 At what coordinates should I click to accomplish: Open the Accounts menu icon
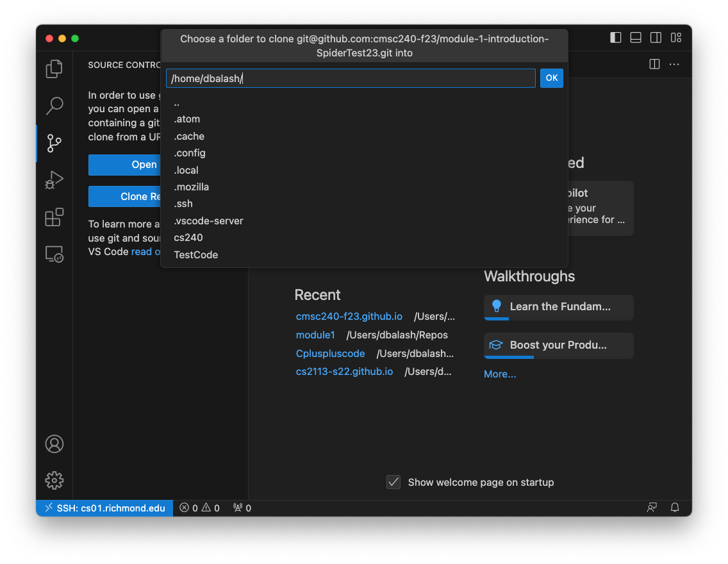(x=54, y=444)
